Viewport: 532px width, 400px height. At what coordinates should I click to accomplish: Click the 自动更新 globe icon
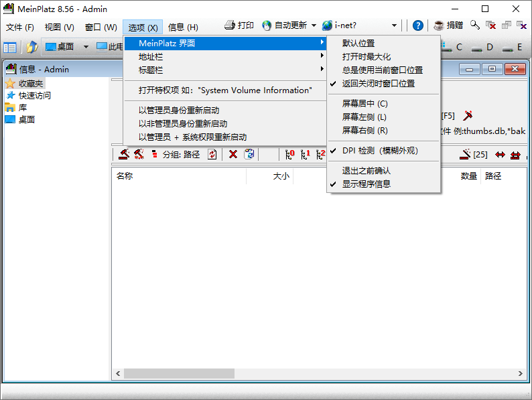click(x=267, y=25)
